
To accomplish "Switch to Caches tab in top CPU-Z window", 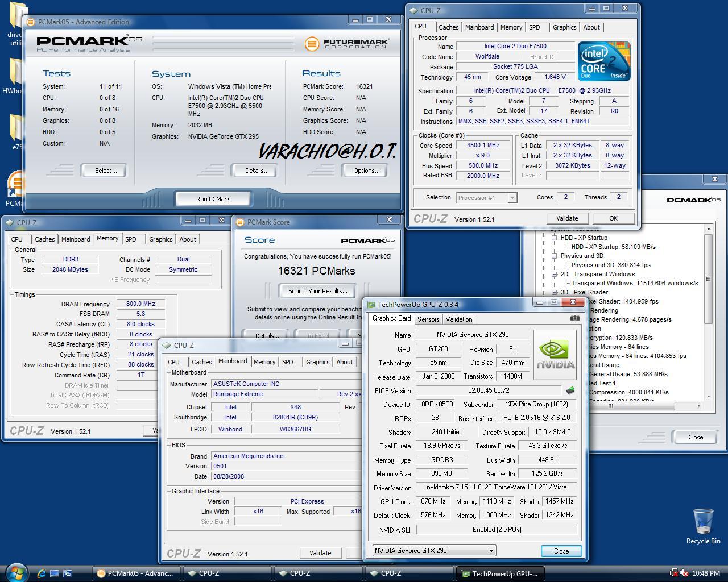I will (x=448, y=27).
